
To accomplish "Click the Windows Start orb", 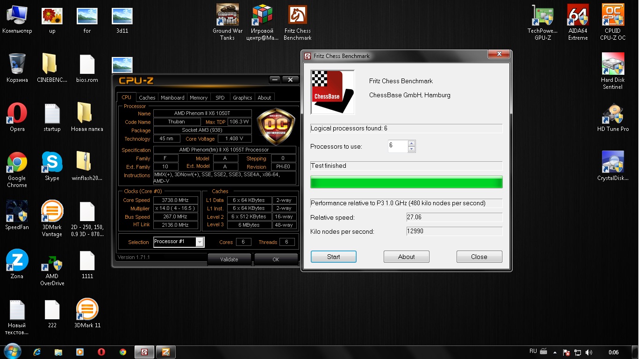I will coord(12,352).
